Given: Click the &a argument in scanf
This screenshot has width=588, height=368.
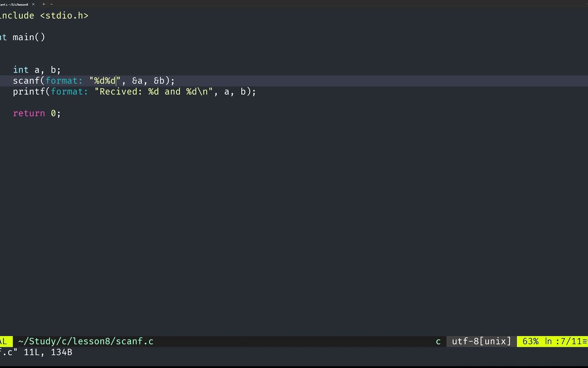Looking at the screenshot, I should (x=137, y=81).
